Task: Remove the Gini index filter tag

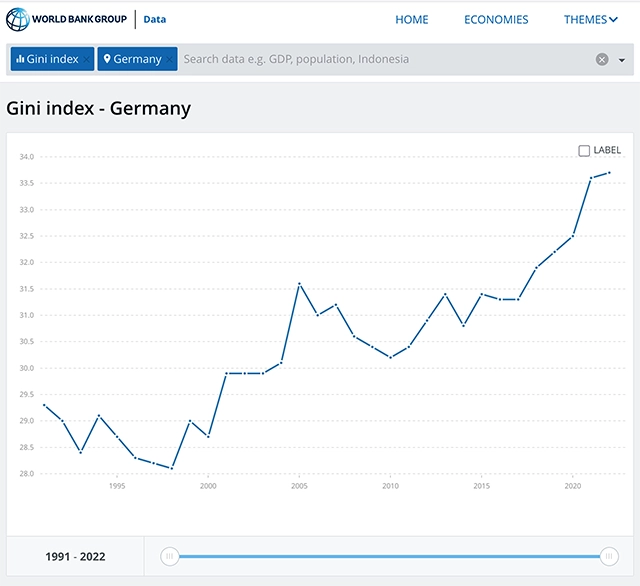Action: [86, 60]
